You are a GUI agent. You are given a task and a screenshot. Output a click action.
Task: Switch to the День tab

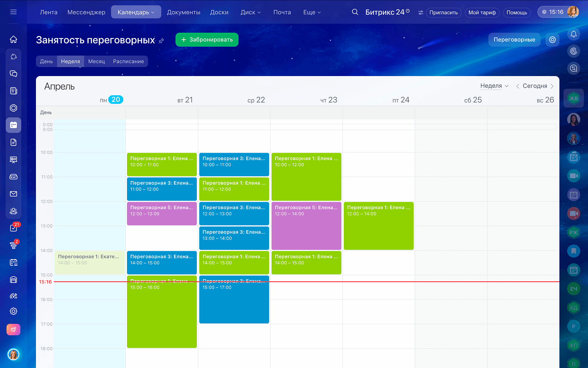coord(47,61)
